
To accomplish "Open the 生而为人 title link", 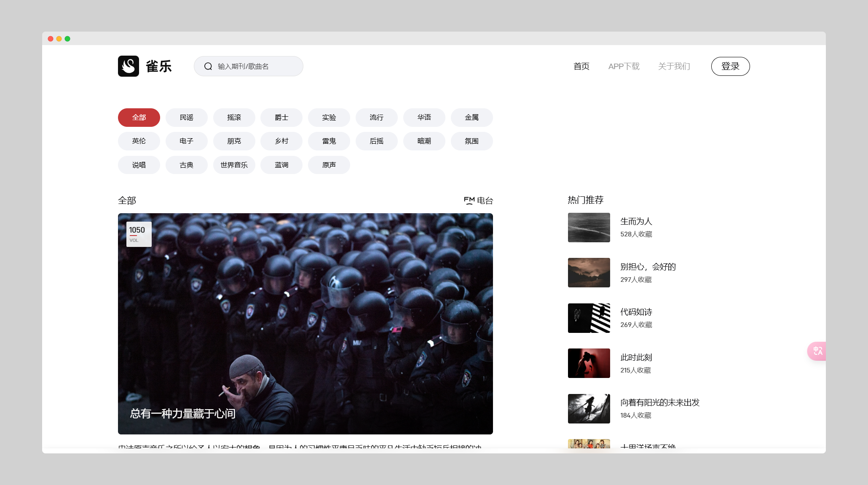I will pyautogui.click(x=636, y=221).
